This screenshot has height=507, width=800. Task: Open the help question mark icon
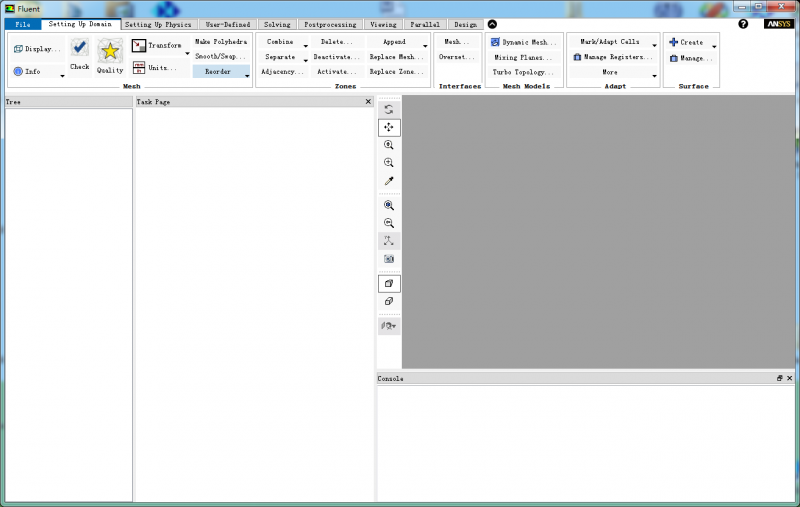tap(743, 24)
